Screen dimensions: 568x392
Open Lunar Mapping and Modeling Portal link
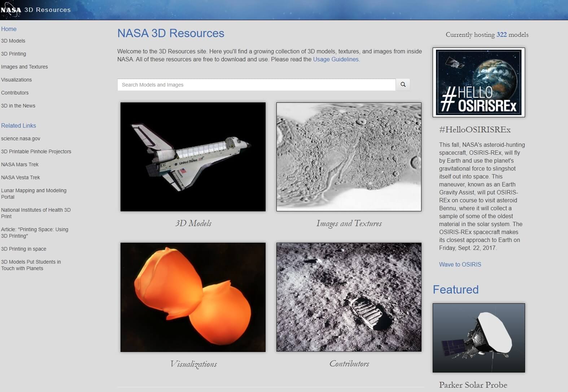[x=34, y=194]
